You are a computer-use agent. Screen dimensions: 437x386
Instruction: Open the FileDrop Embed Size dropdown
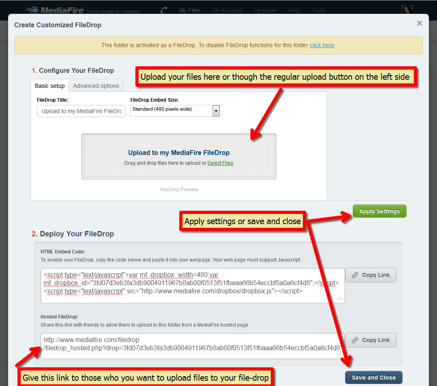[x=175, y=111]
